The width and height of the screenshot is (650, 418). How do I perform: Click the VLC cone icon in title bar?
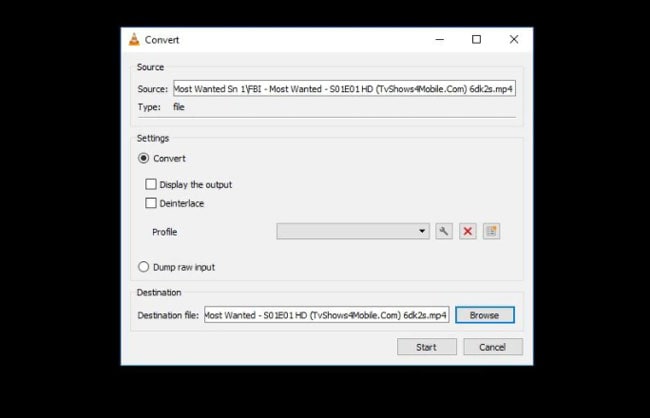click(x=134, y=40)
